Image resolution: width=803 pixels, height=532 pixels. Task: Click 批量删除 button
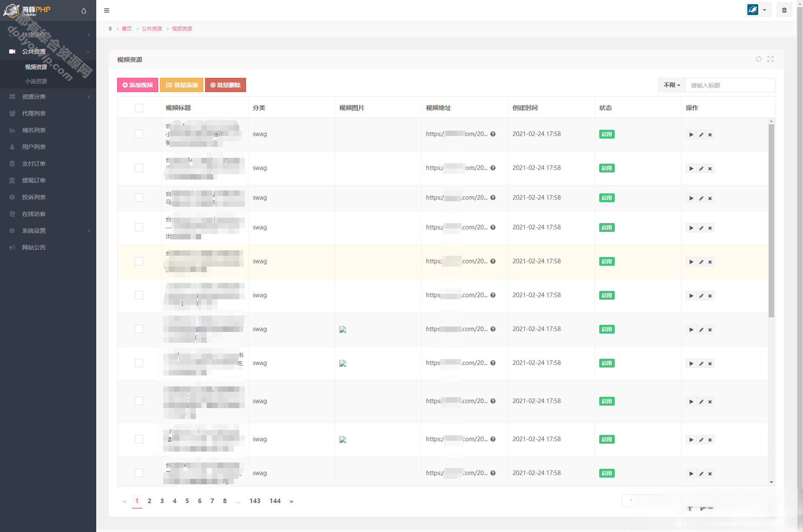tap(226, 85)
